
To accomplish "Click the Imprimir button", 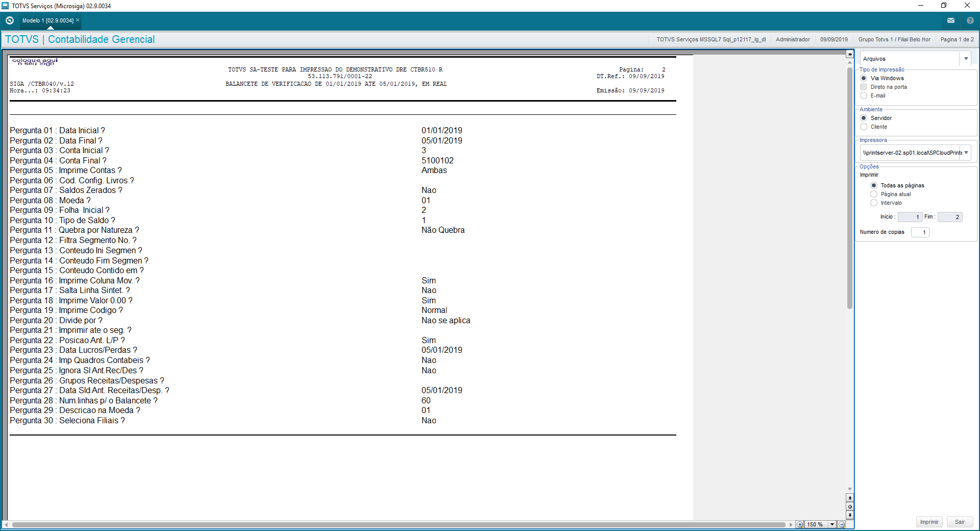I will tap(929, 522).
